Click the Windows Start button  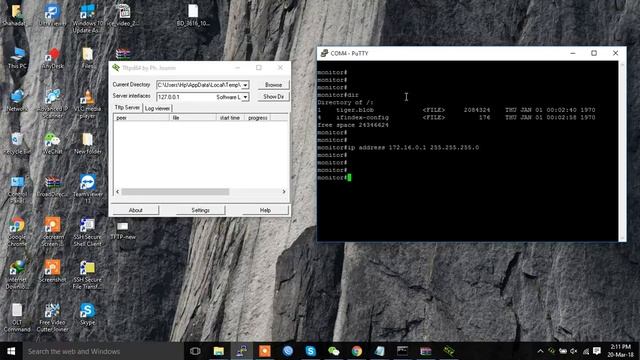click(x=11, y=351)
